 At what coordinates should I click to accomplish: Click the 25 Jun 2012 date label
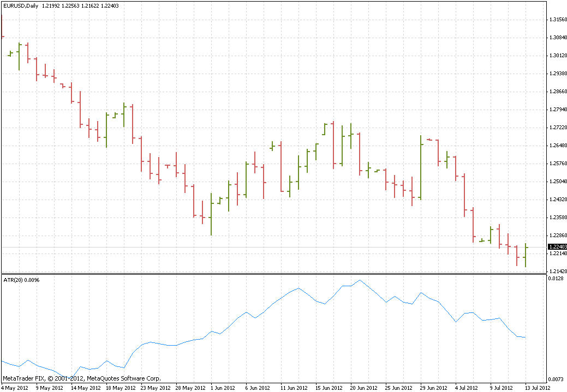(x=398, y=388)
